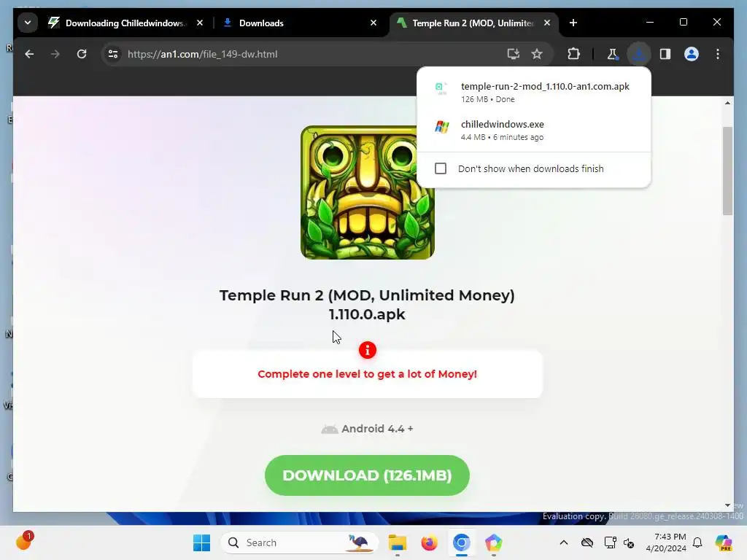Close the Temple Run 2 tab
747x560 pixels.
tap(547, 23)
